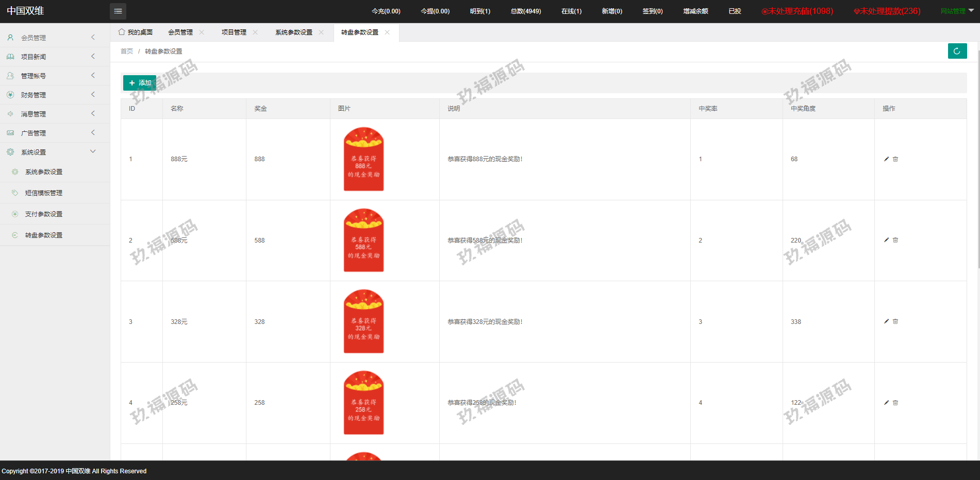Expand 会员管理 sidebar menu
980x480 pixels.
click(52, 38)
